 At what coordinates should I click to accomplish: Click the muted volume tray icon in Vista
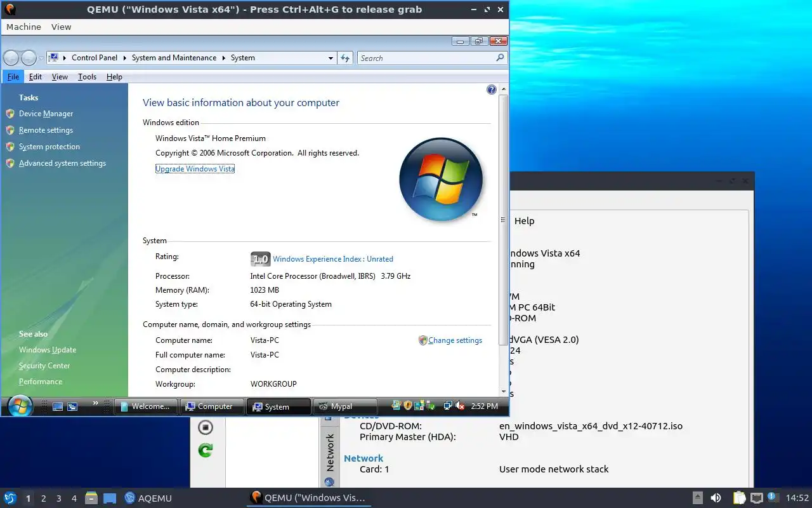(461, 406)
